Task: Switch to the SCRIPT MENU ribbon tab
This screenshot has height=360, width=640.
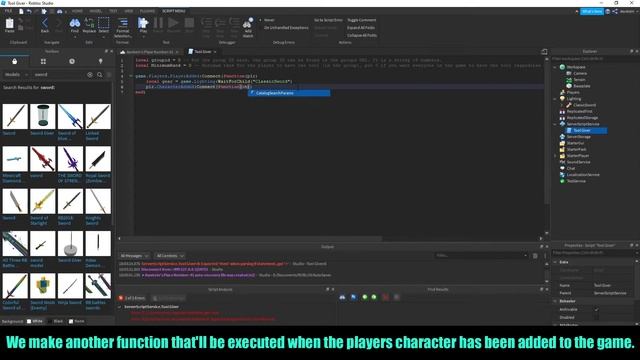Action: point(173,11)
